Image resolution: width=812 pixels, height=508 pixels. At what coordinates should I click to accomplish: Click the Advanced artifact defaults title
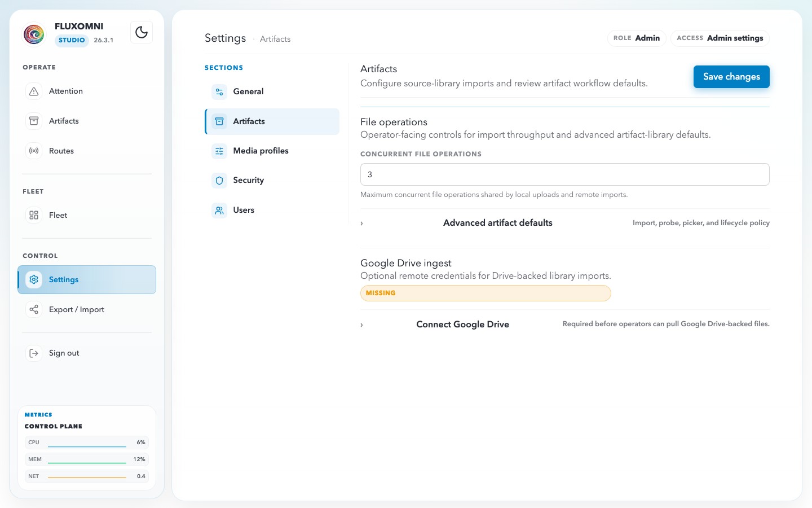498,223
